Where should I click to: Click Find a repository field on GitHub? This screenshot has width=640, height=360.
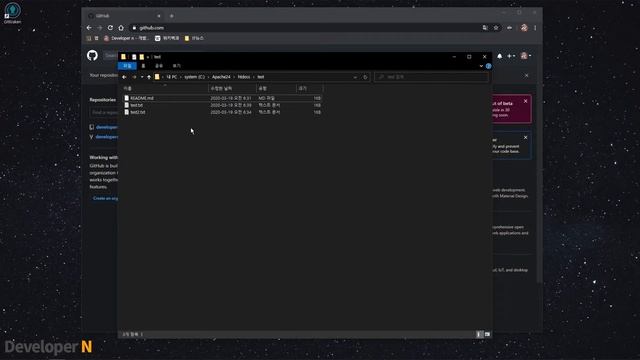click(x=104, y=112)
